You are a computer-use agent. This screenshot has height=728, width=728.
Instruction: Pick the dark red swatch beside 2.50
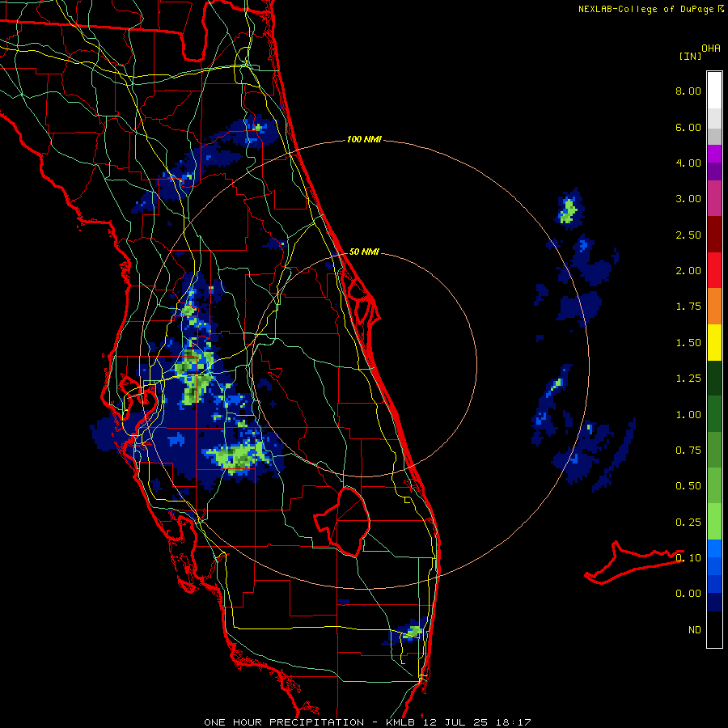714,235
